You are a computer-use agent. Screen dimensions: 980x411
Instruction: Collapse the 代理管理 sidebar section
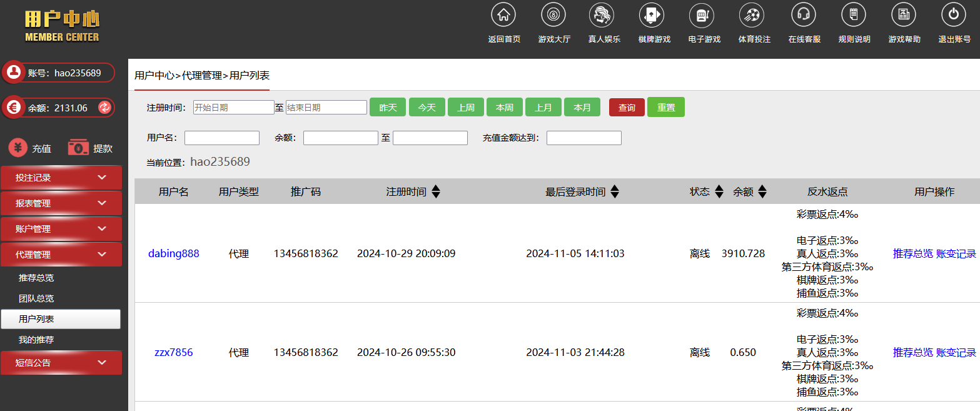61,255
